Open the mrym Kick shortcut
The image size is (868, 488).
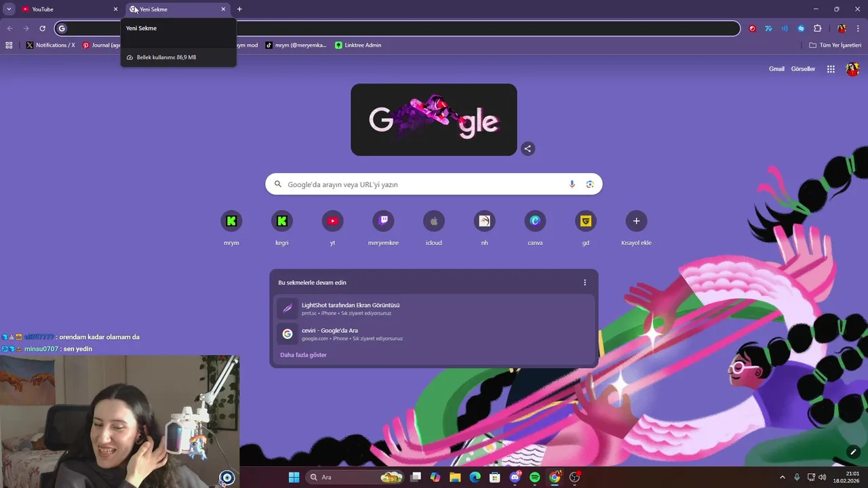[231, 221]
